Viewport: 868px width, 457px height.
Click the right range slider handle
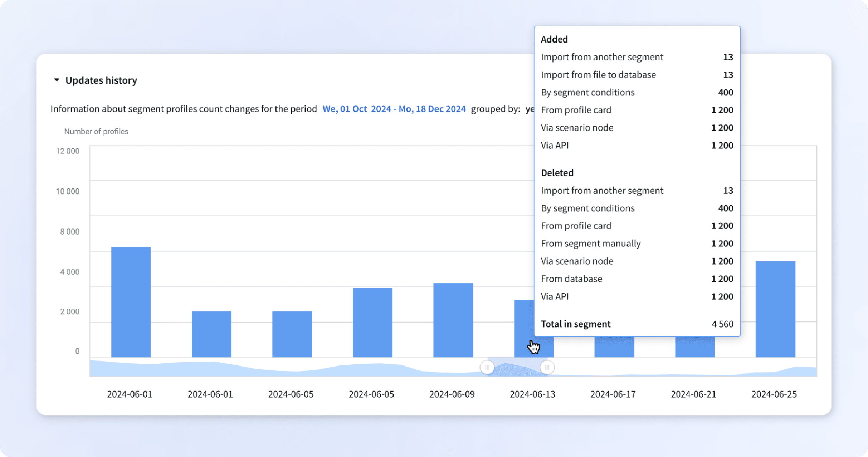(x=547, y=367)
